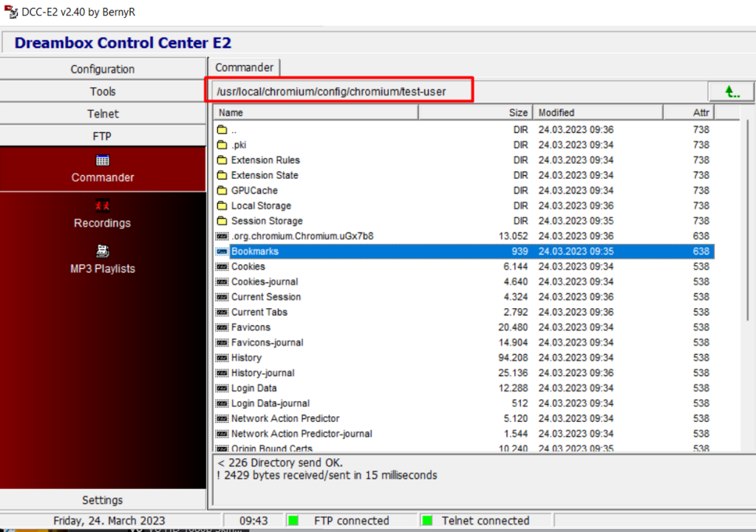The height and width of the screenshot is (532, 756).
Task: Click the parent directory '..' folder icon
Action: 222,130
